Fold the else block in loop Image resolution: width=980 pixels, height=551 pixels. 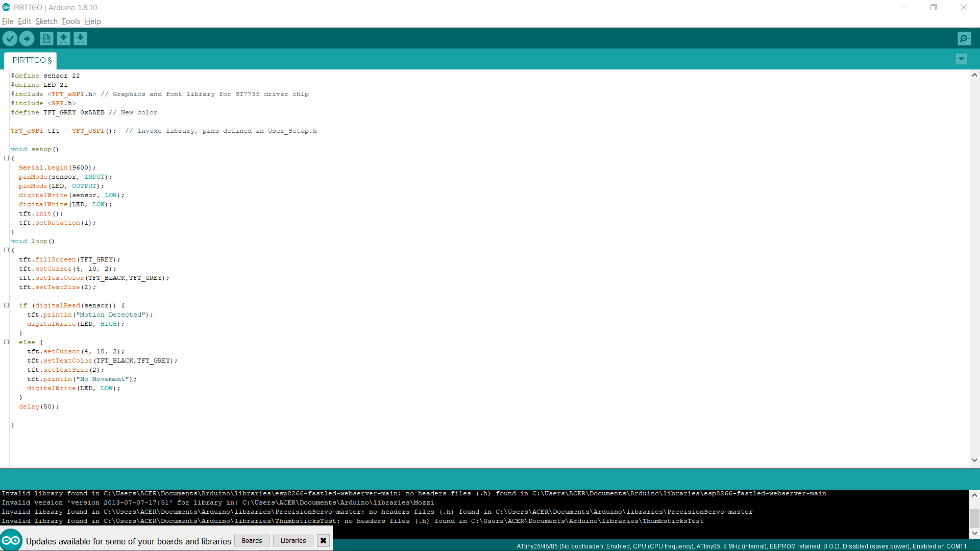(x=7, y=342)
